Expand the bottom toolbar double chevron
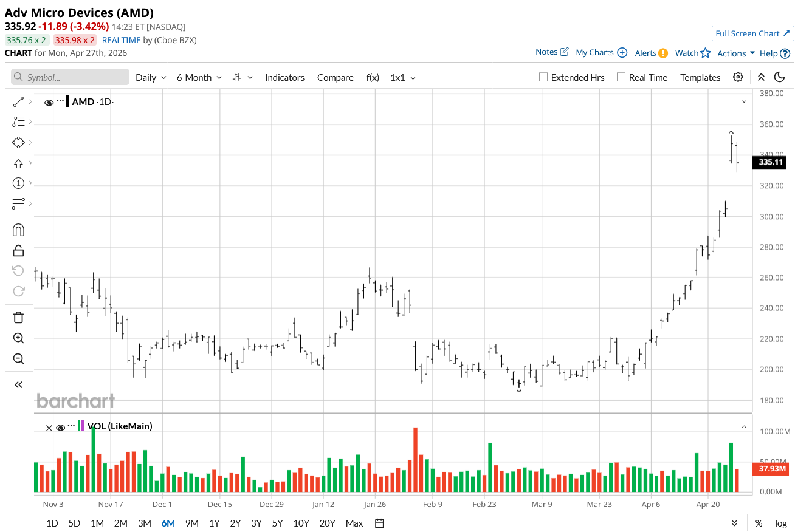The height and width of the screenshot is (532, 795). click(x=734, y=523)
